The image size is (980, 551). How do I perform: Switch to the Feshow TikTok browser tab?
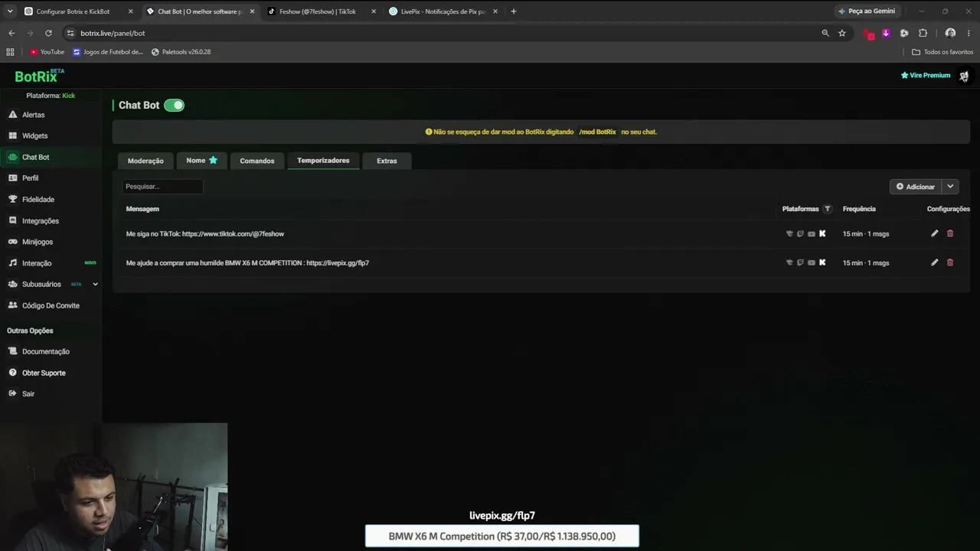coord(322,11)
